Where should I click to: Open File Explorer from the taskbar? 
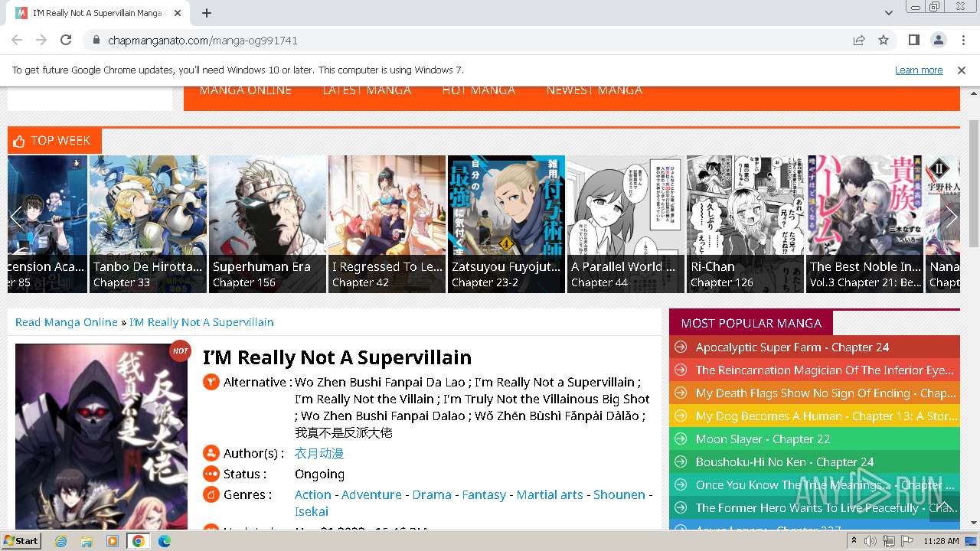(x=87, y=541)
